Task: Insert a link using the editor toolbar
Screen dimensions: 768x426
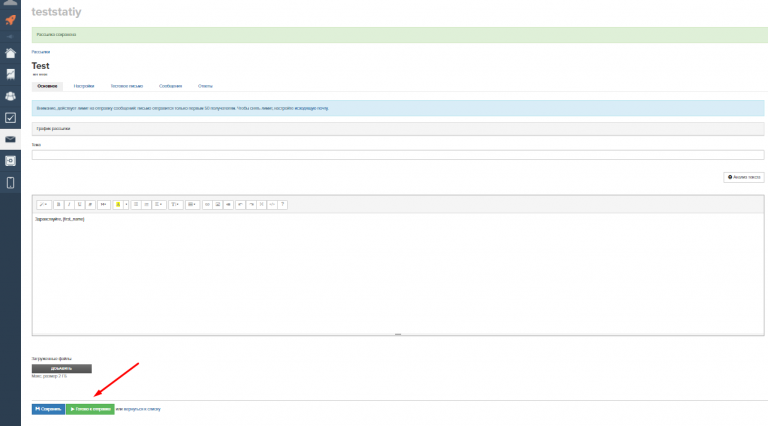Action: [x=207, y=204]
